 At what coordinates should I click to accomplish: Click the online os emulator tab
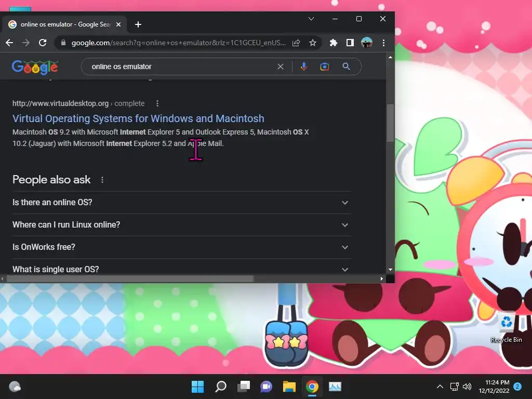tap(64, 24)
